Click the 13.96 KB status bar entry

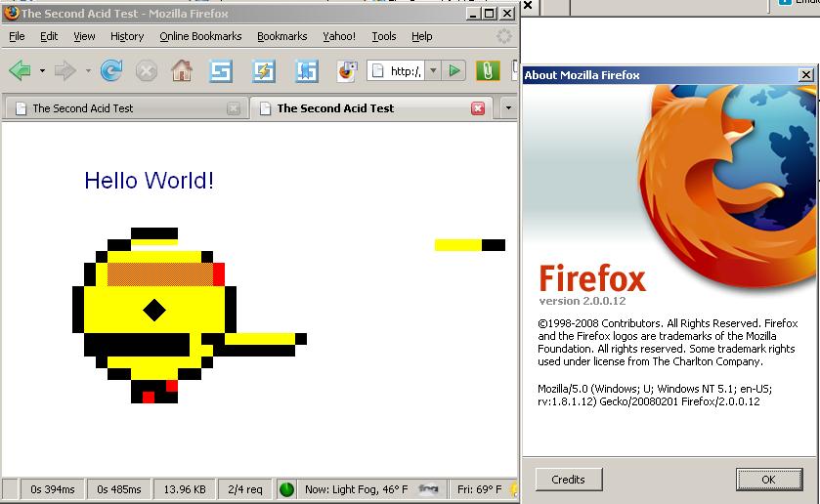tap(185, 489)
